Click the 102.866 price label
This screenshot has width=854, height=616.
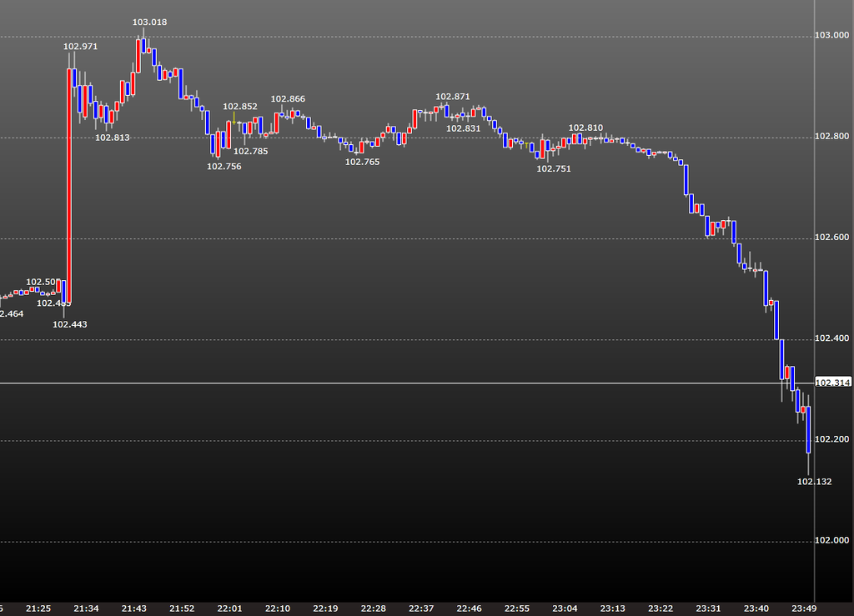[288, 99]
